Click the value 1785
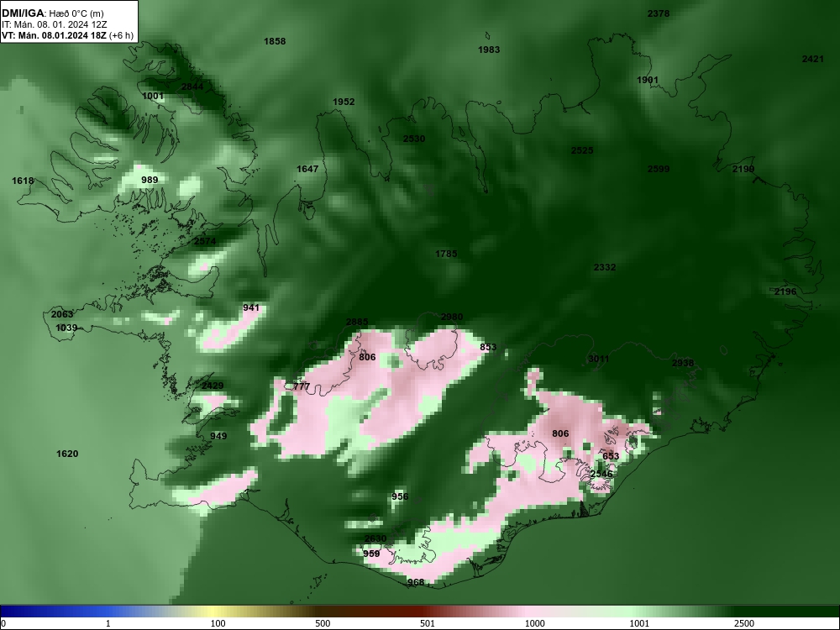This screenshot has height=630, width=840. (446, 254)
